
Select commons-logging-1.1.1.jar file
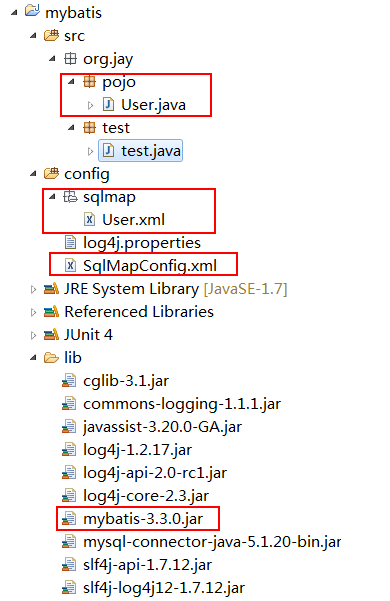coord(182,404)
